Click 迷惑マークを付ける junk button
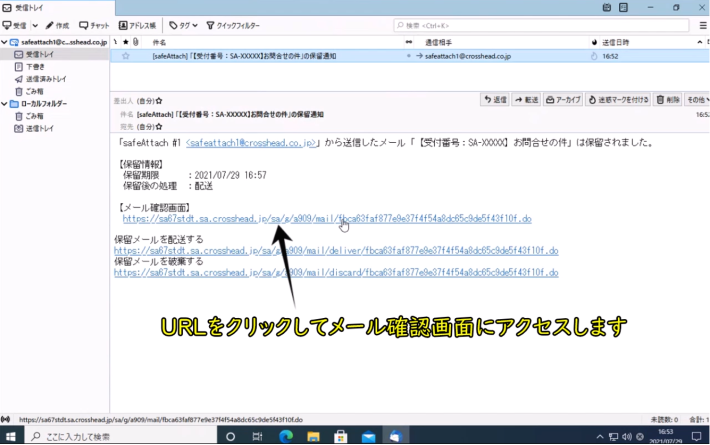710x445 pixels. pos(619,100)
